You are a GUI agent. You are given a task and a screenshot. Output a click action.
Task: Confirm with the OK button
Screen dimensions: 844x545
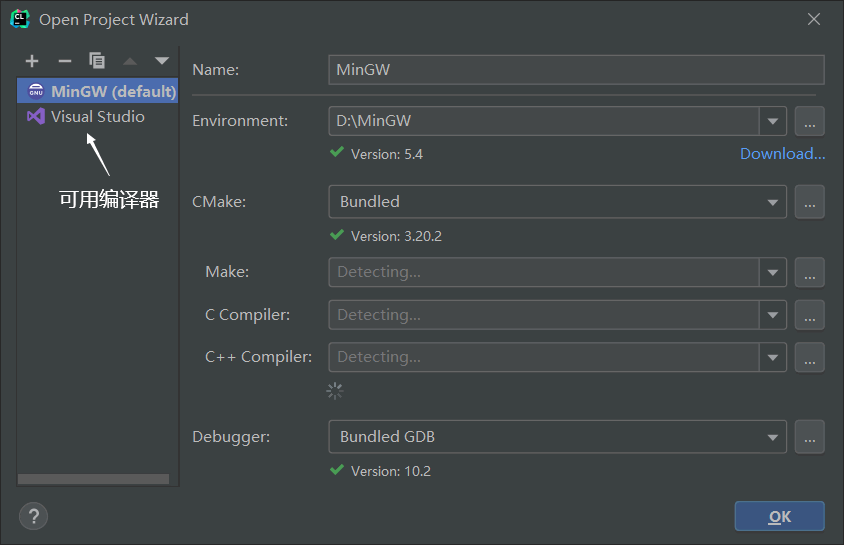coord(779,516)
